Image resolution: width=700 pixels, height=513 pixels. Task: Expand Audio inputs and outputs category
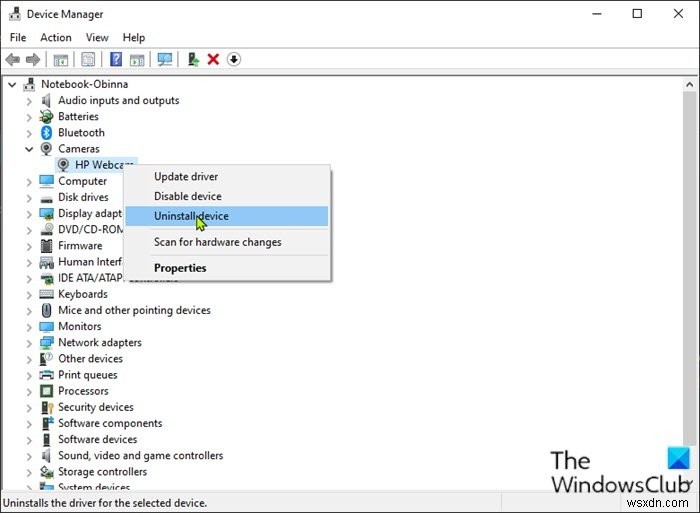coord(29,101)
